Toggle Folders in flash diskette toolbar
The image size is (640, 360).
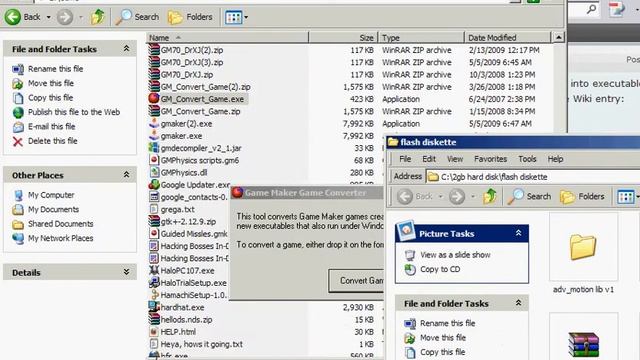582,196
